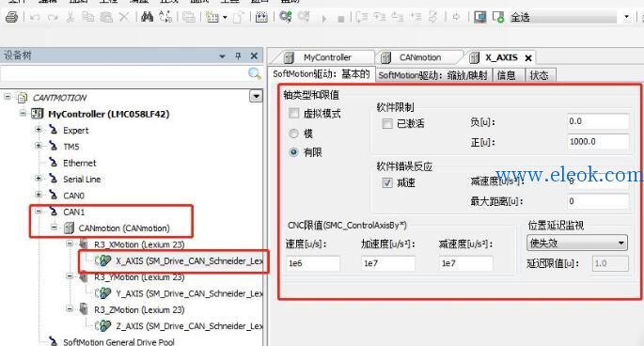The height and width of the screenshot is (346, 644).
Task: Collapse the R3_YMotion node
Action: (70, 276)
